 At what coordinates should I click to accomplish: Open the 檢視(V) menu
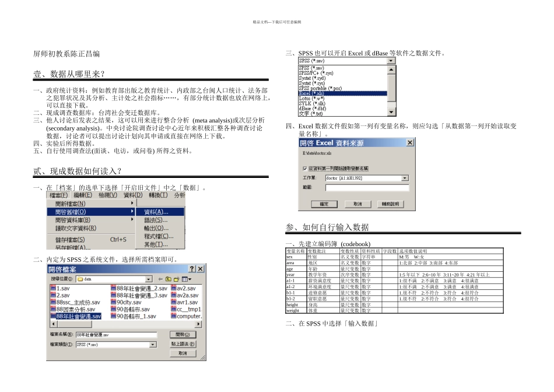tap(108, 195)
